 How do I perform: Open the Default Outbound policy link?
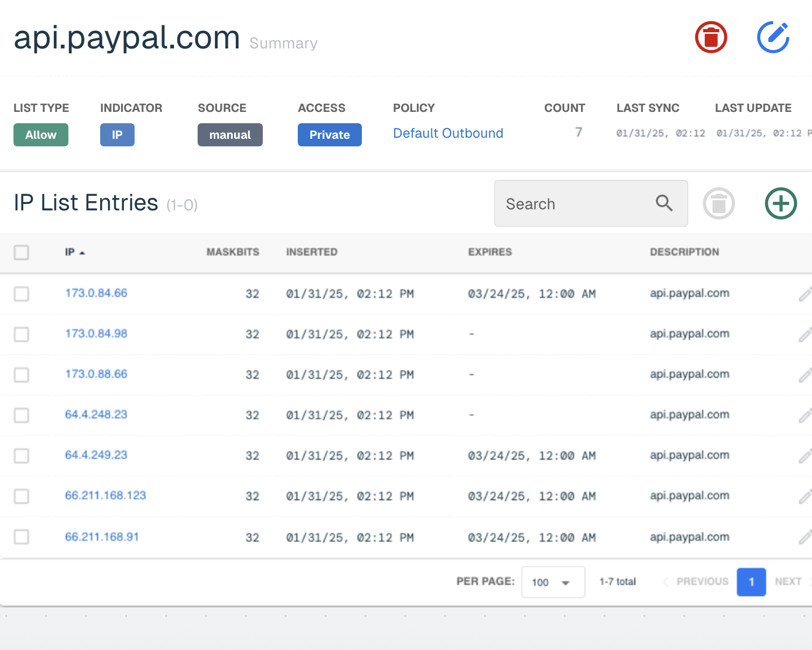(x=448, y=133)
